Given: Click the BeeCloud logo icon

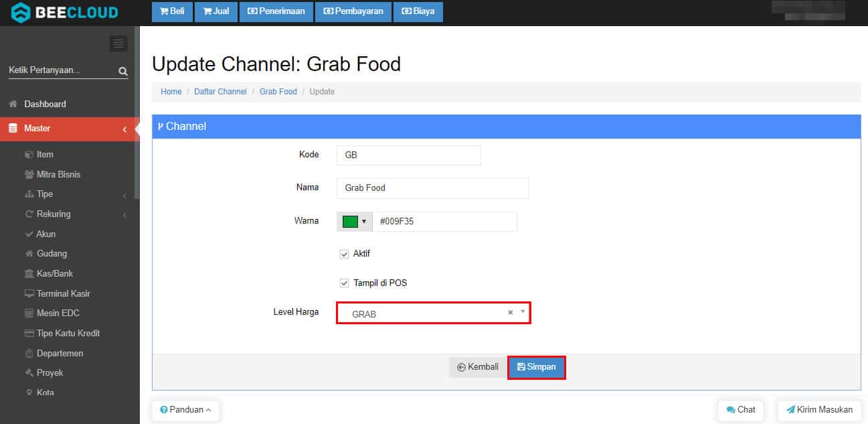Looking at the screenshot, I should click(x=21, y=12).
